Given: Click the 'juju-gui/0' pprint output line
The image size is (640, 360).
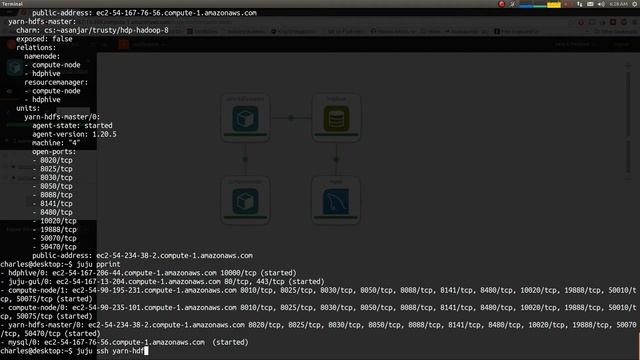Looking at the screenshot, I should pyautogui.click(x=162, y=282).
